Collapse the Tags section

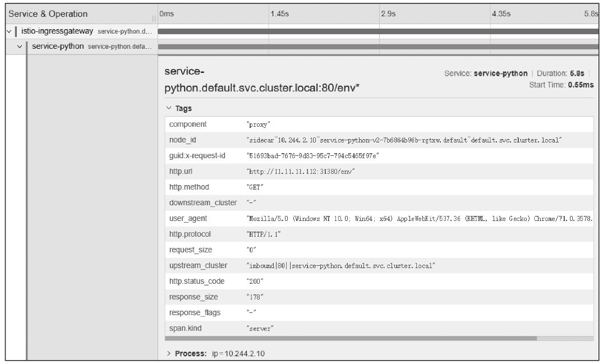[169, 108]
